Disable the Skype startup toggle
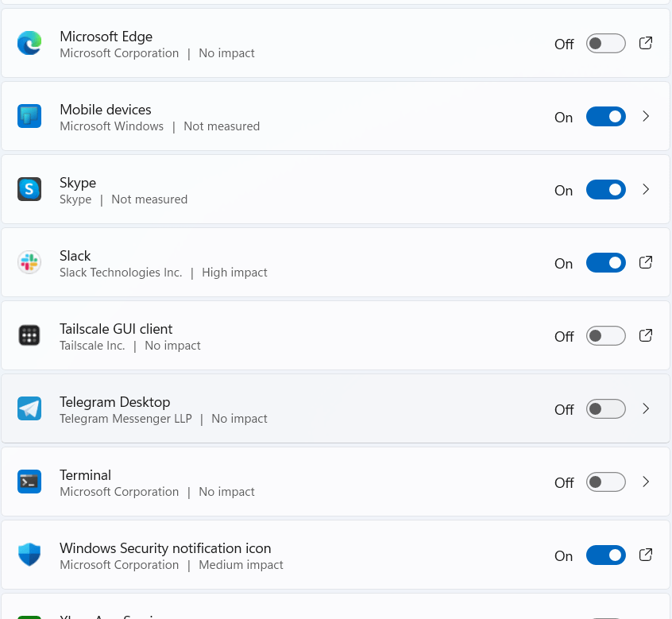The width and height of the screenshot is (672, 619). pos(605,190)
